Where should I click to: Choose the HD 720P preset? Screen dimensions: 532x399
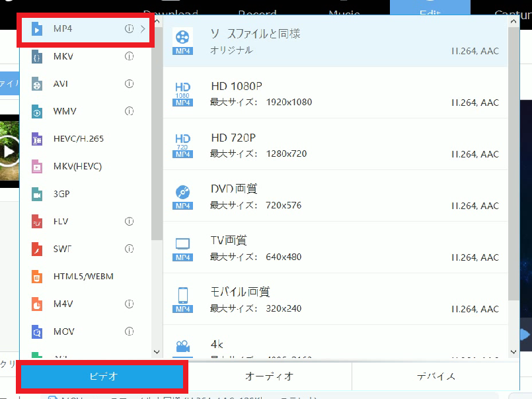click(x=334, y=145)
